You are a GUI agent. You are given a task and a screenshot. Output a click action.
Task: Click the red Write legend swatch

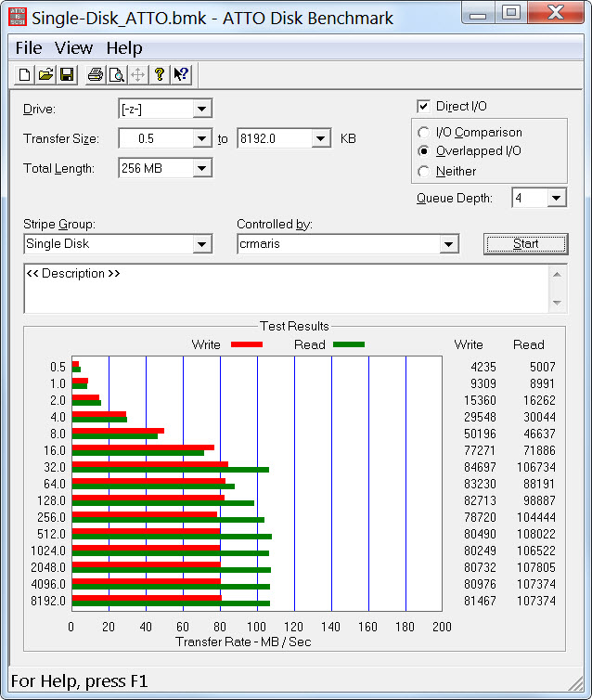tap(247, 344)
